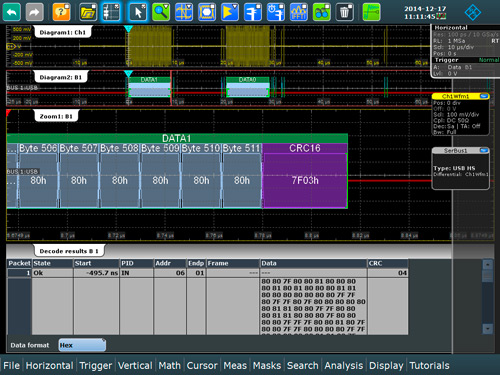The image size is (500, 375).
Task: Click the Horizontal settings label
Action: (451, 28)
